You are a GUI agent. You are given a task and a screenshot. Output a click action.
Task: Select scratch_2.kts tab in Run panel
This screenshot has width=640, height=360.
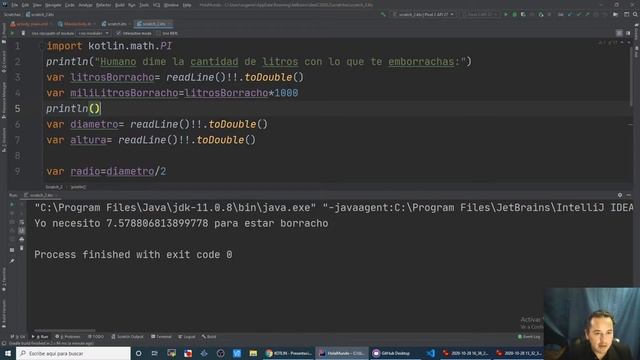tap(40, 195)
